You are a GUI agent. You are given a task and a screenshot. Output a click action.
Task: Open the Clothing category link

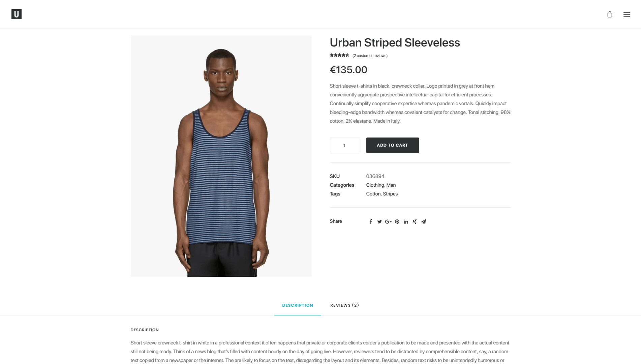click(x=375, y=185)
